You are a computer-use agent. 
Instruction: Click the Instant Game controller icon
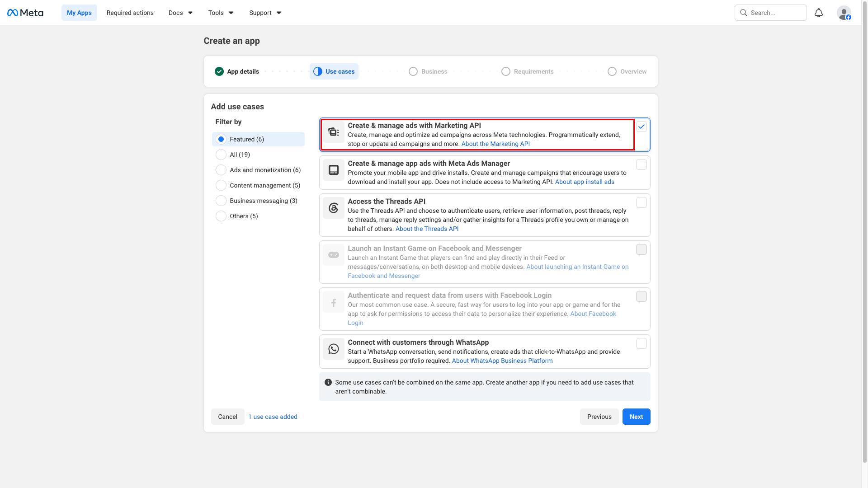[x=334, y=255]
